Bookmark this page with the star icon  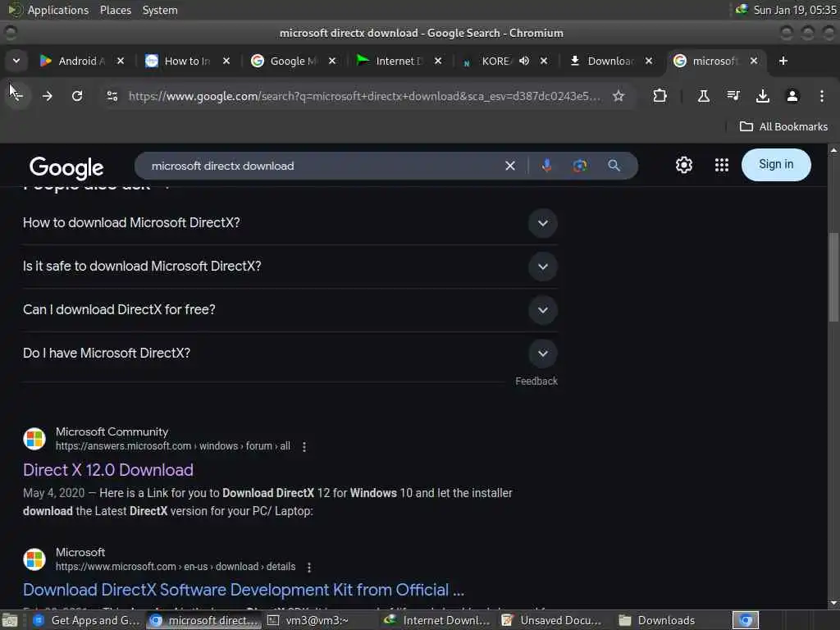click(619, 96)
